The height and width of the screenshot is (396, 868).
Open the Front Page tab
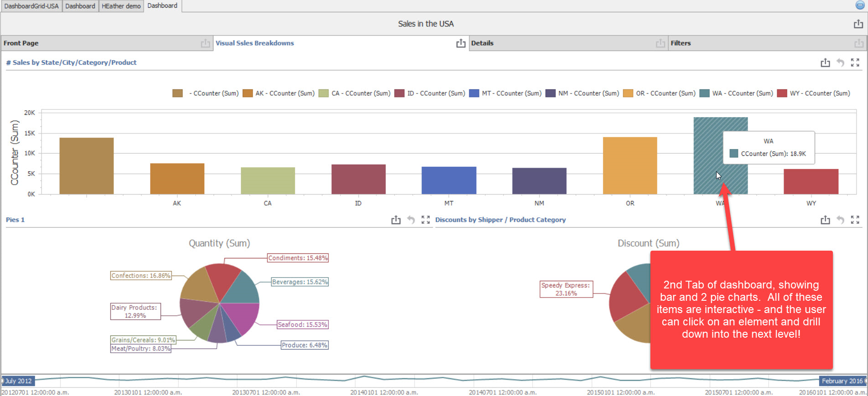(x=21, y=43)
